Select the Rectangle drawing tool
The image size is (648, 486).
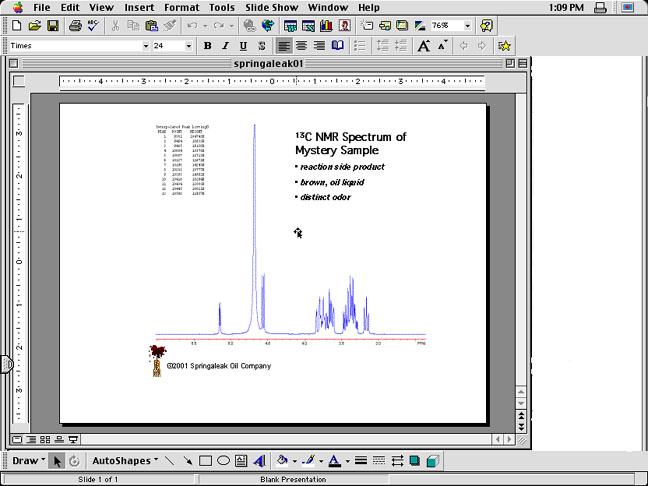(x=205, y=461)
